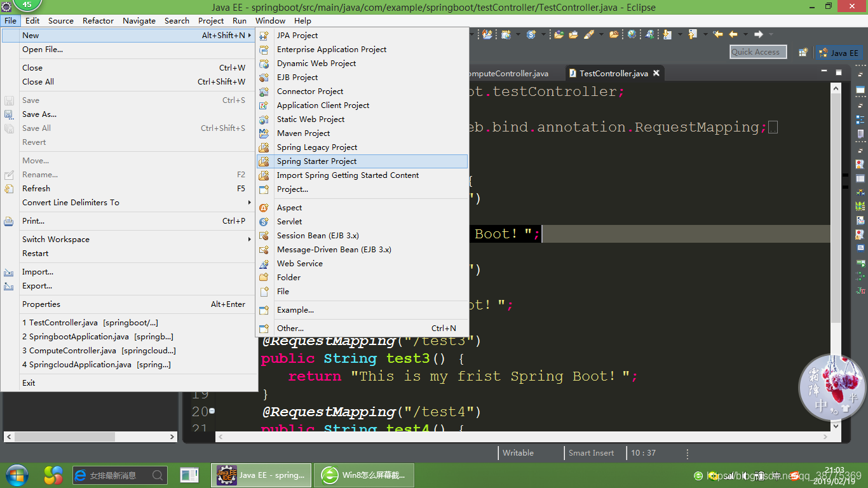
Task: Expand Convert Line Delimiters To submenu
Action: click(x=250, y=203)
